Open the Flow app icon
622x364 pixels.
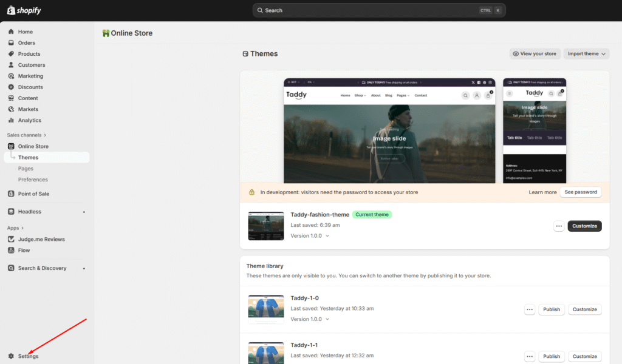coord(11,251)
